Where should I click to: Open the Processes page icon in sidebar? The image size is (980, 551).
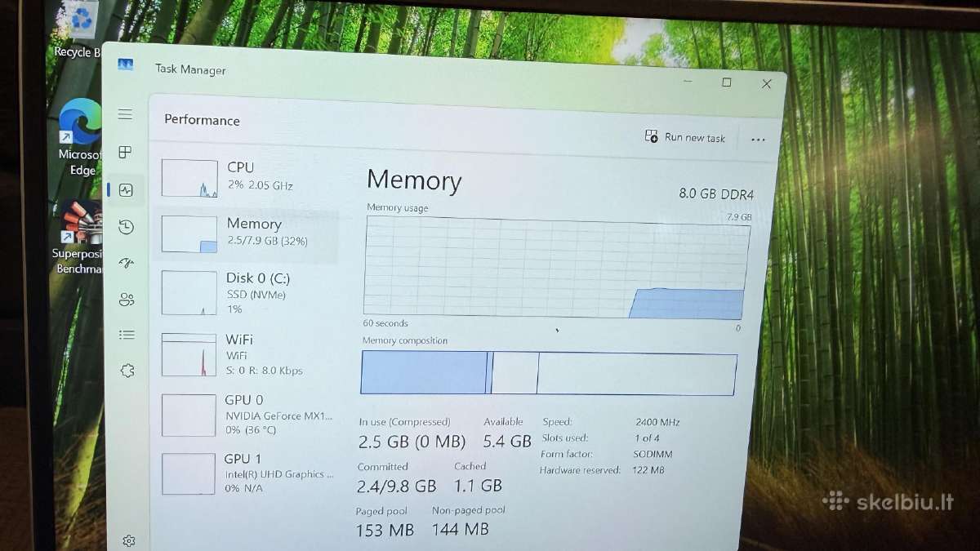pyautogui.click(x=125, y=153)
